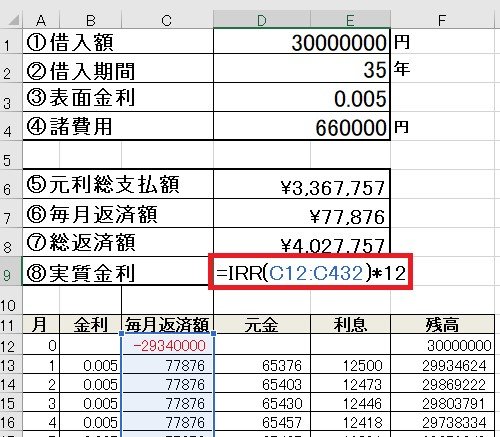
Task: Select column D header
Action: click(x=262, y=20)
